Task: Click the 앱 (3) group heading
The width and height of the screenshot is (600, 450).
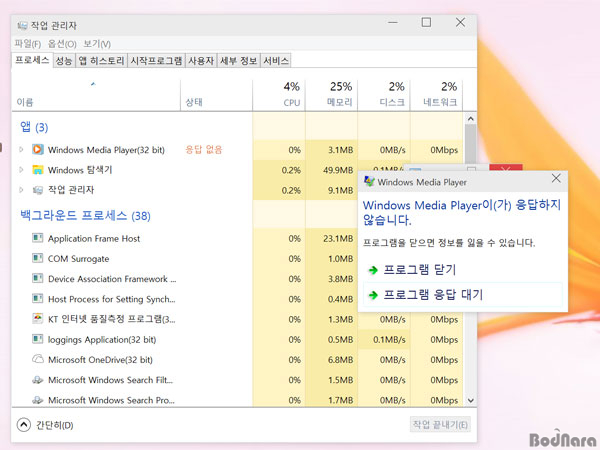Action: (x=34, y=127)
